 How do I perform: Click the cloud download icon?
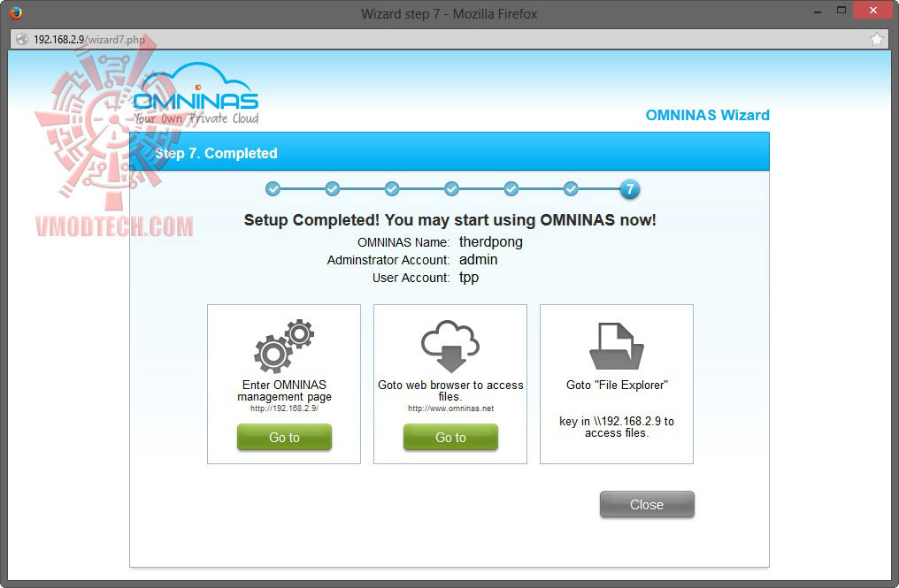450,346
